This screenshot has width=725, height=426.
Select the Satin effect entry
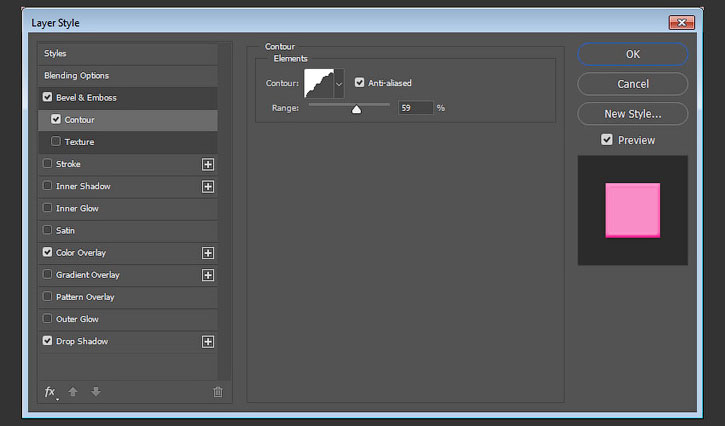65,231
